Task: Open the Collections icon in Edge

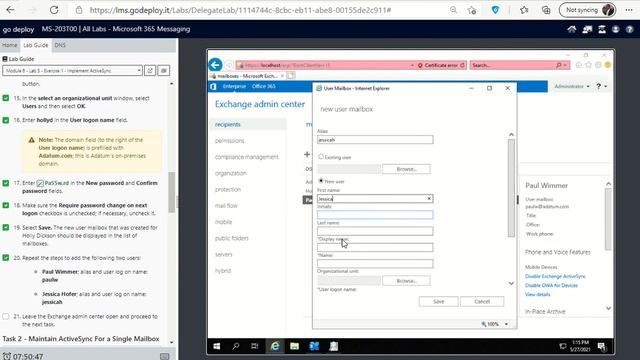Action: click(546, 10)
